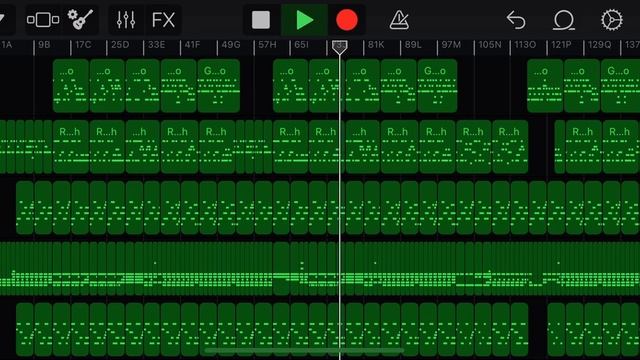
Task: Jump to ruler marker 9B
Action: [x=44, y=45]
